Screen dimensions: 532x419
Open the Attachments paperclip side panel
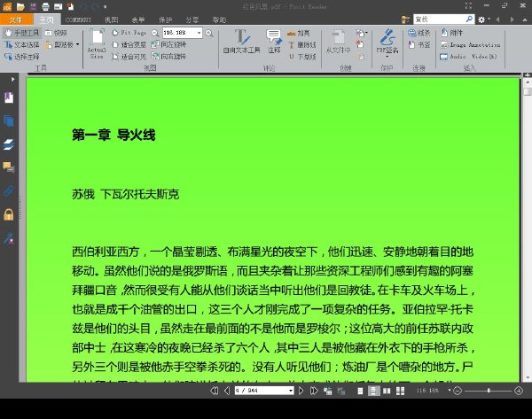click(9, 190)
